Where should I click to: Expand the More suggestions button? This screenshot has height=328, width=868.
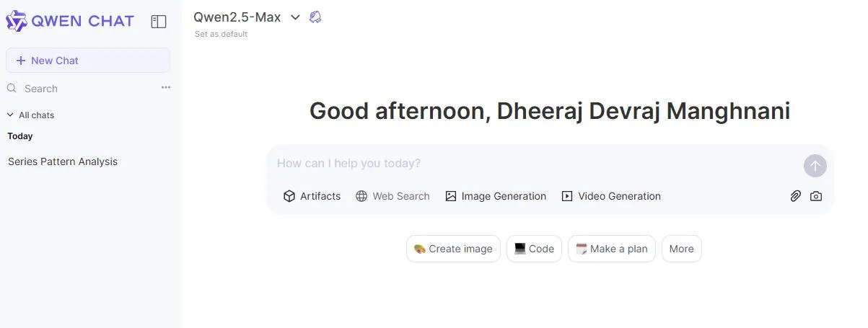(x=681, y=249)
